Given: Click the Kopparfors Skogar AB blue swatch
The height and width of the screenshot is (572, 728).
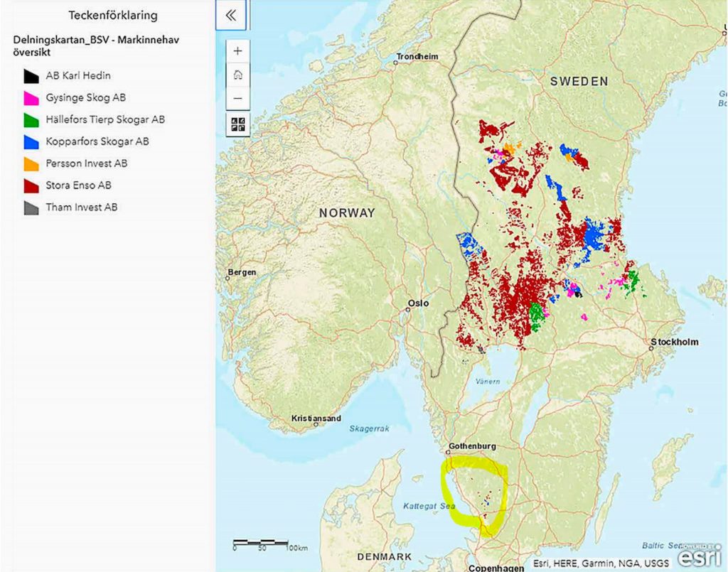Looking at the screenshot, I should point(31,142).
